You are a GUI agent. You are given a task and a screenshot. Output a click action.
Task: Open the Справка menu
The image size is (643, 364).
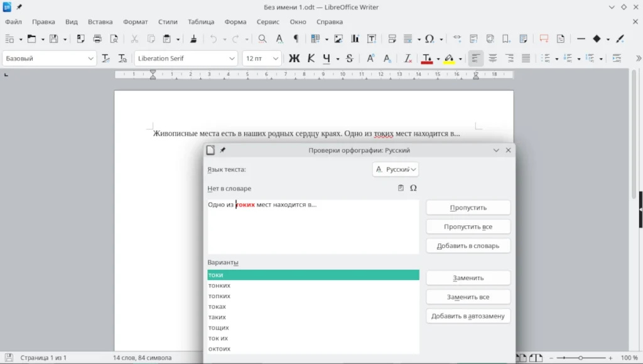coord(329,22)
